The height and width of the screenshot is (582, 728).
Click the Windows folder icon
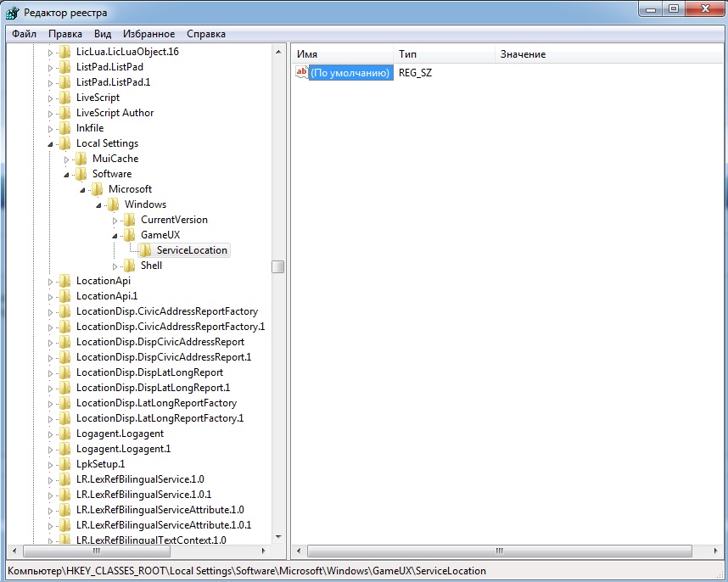114,205
